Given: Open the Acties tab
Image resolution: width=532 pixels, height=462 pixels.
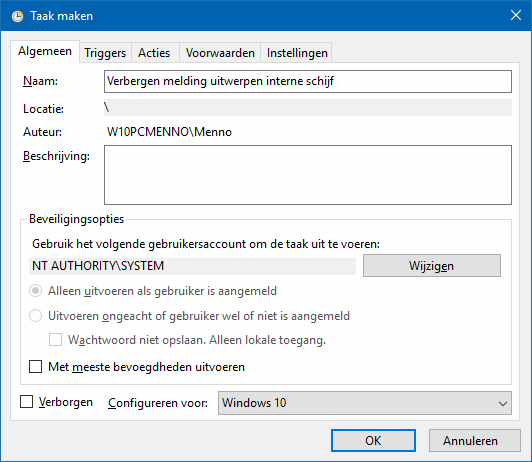Looking at the screenshot, I should coord(154,53).
